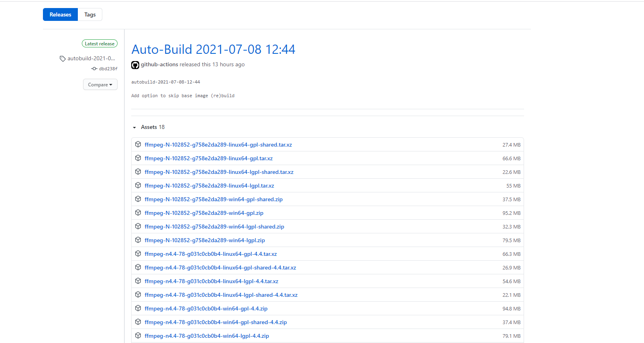Click package icon beside n4.4-78 win64-gpl-4.4.zip
Screen dimensions: 644x343
pos(138,308)
